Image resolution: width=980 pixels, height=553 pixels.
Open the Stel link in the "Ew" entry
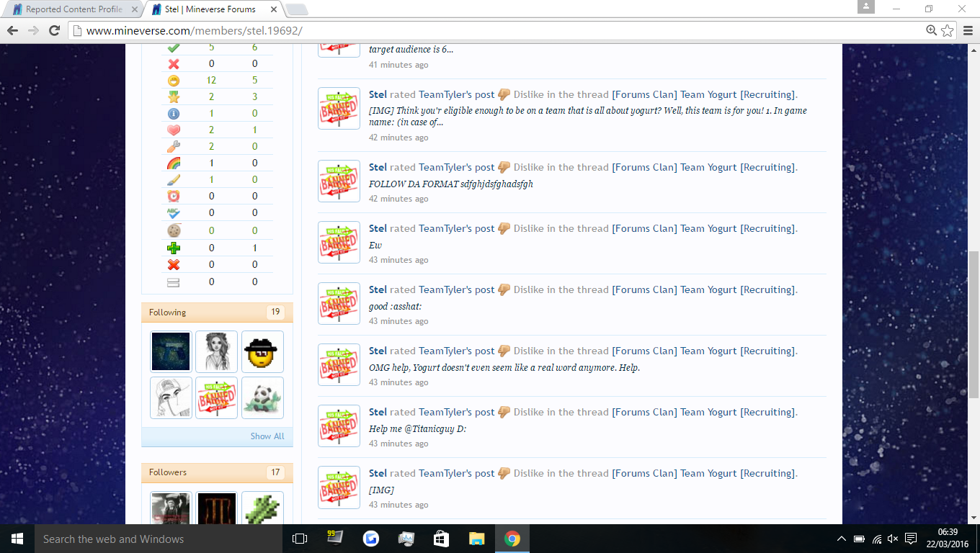(x=378, y=228)
